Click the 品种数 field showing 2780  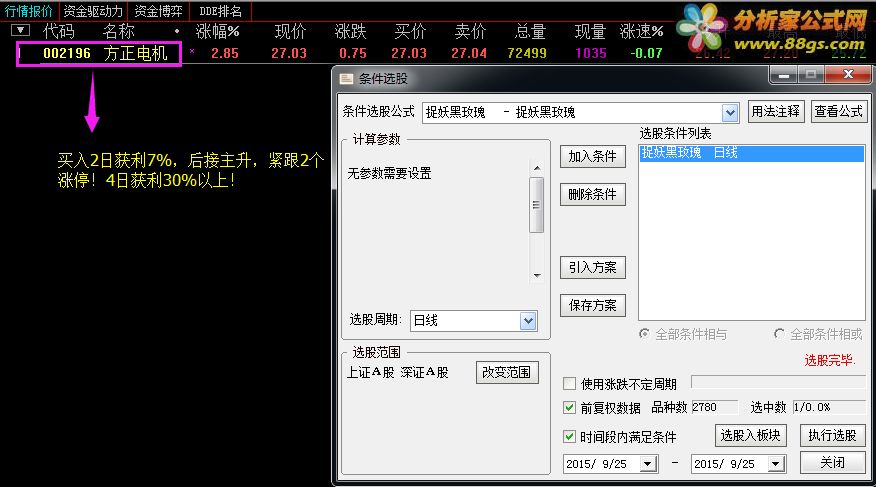714,407
